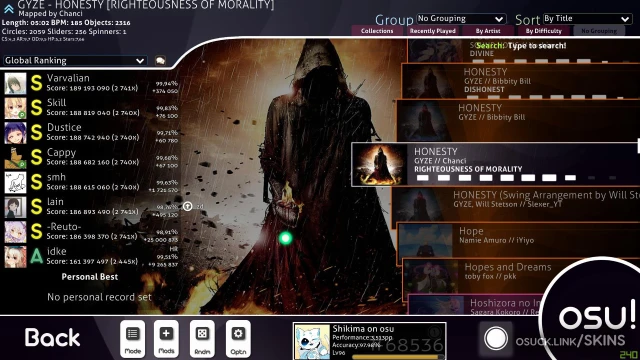Switch to the By Artist tab
The width and height of the screenshot is (640, 360).
click(488, 31)
